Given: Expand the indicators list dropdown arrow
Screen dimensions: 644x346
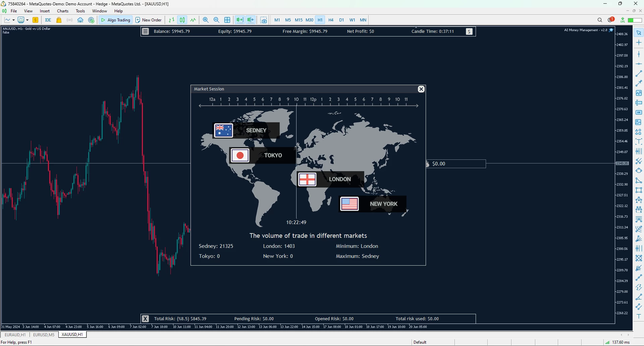Looking at the screenshot, I should coord(28,20).
